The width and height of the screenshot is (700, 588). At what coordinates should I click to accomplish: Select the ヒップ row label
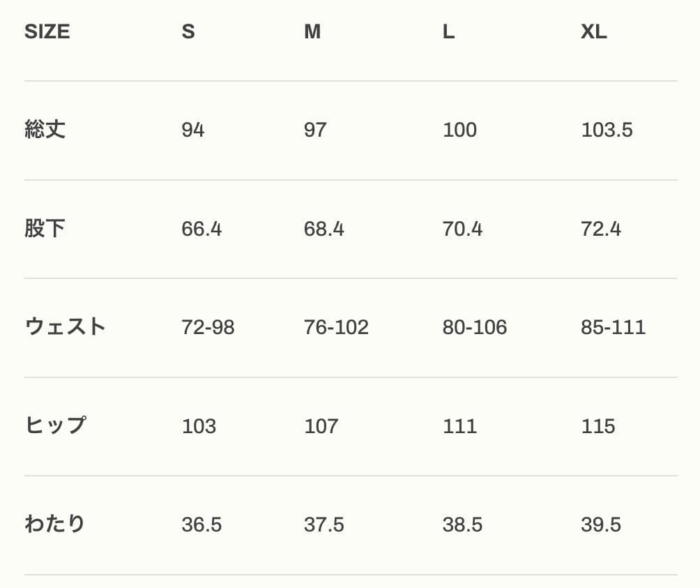pos(56,425)
